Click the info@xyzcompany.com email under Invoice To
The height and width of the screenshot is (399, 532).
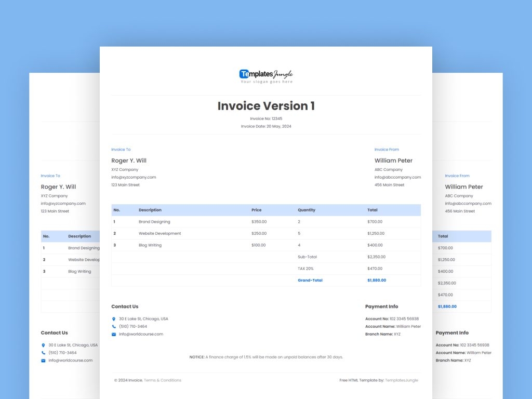tap(134, 177)
